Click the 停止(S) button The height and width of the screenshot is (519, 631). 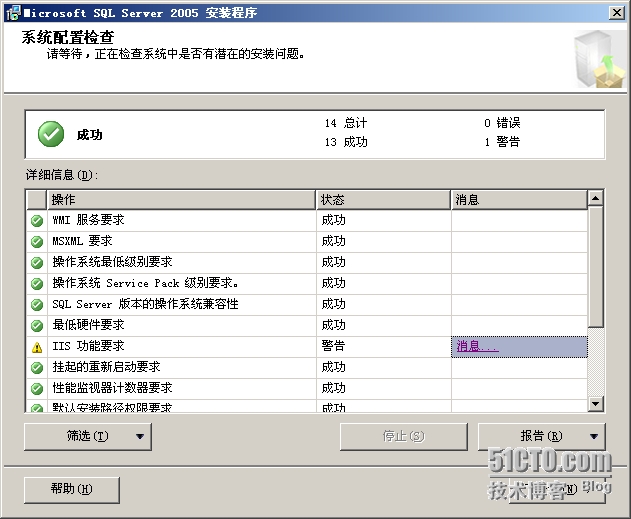(404, 437)
